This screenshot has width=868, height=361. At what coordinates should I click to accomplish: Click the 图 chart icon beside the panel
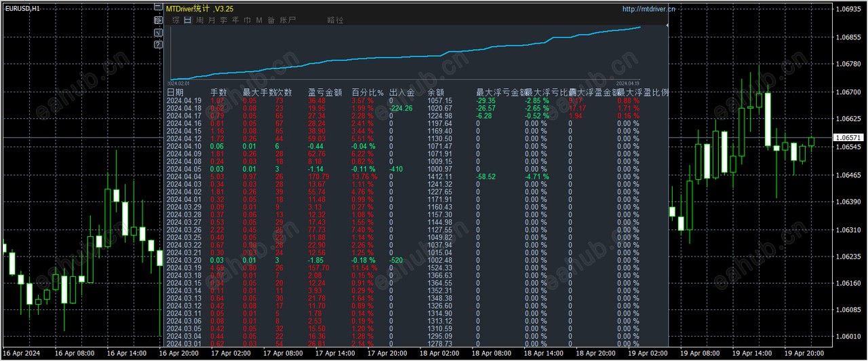pyautogui.click(x=158, y=20)
